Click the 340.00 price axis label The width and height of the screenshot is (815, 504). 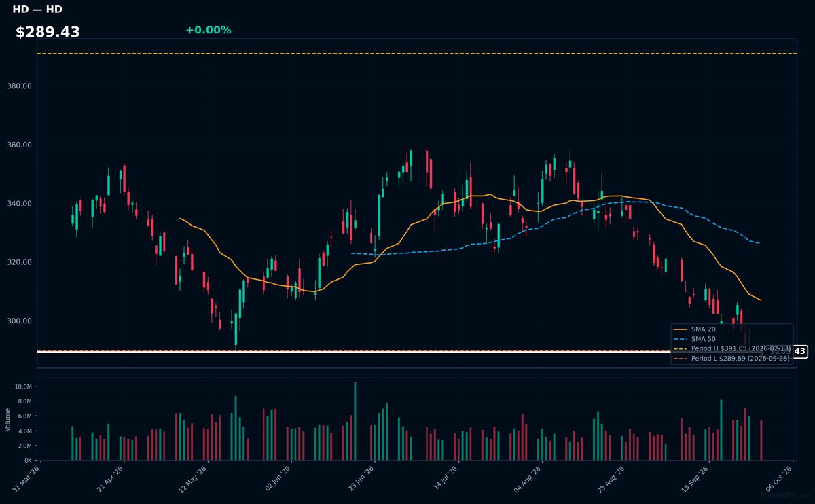click(x=20, y=204)
